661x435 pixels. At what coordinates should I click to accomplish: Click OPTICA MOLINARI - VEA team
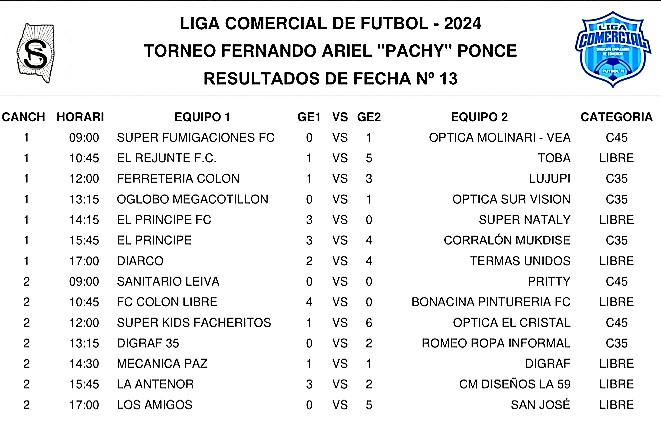click(x=500, y=137)
